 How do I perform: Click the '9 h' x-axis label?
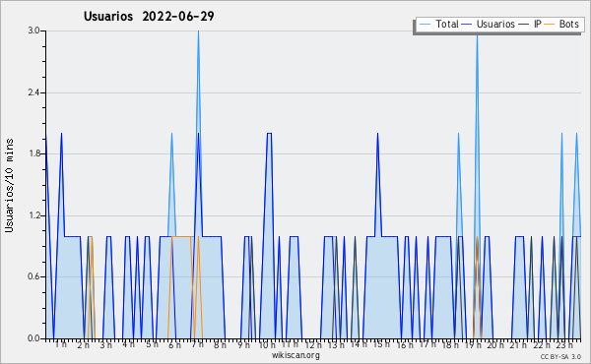pos(243,344)
